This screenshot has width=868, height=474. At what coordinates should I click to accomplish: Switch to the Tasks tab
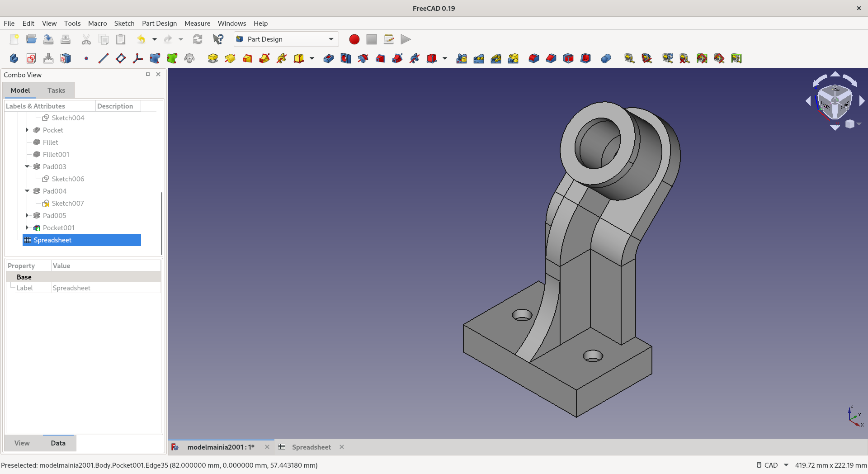tap(56, 90)
